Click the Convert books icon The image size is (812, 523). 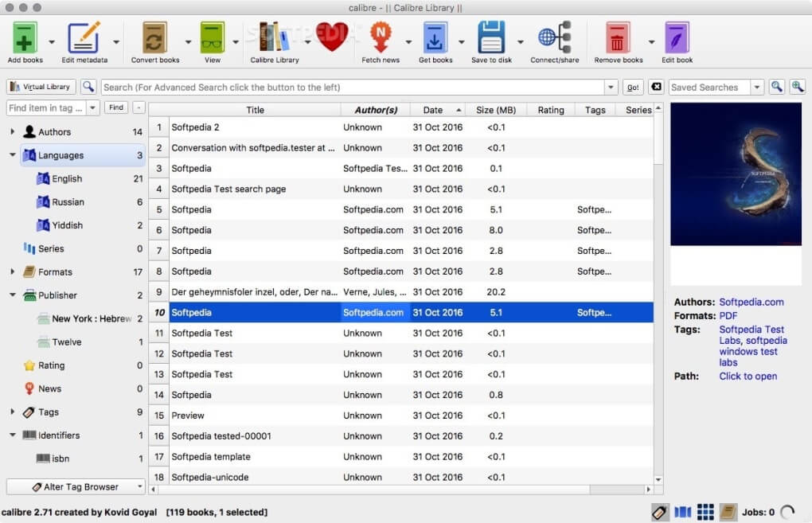[x=155, y=36]
